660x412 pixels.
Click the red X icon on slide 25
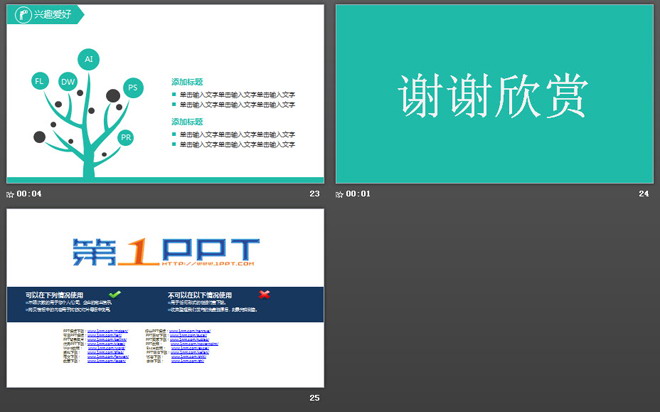pos(264,294)
